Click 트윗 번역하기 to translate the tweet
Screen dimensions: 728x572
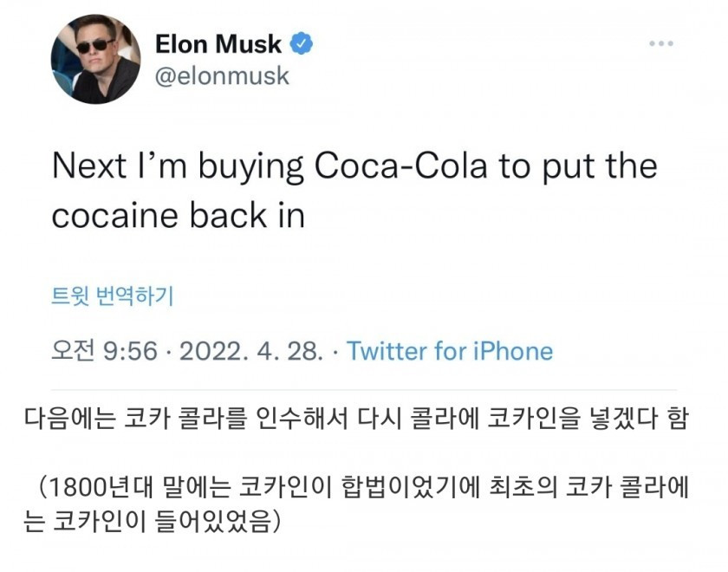(x=113, y=296)
